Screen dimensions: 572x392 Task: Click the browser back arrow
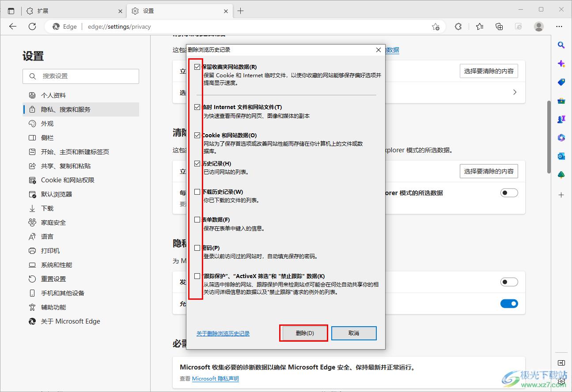coord(13,26)
